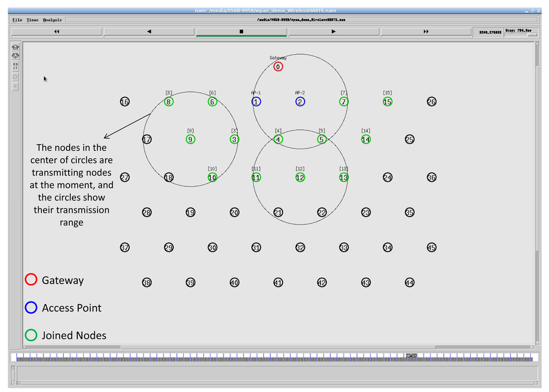
Task: Click the rewind double-arrow button
Action: coord(57,32)
